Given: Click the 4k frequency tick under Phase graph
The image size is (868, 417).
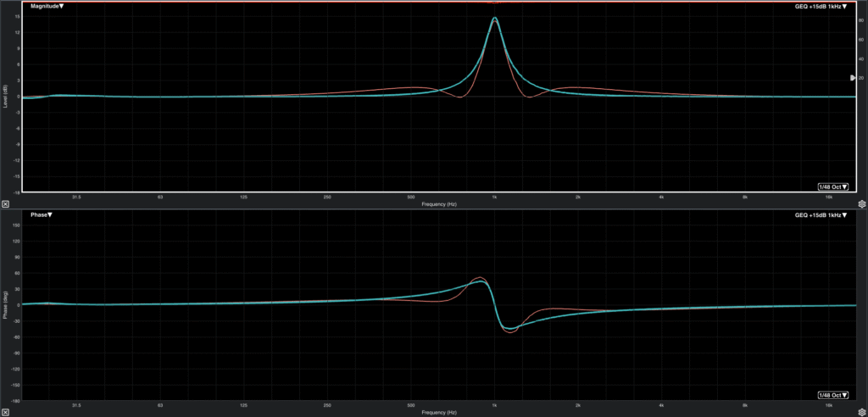Looking at the screenshot, I should pyautogui.click(x=661, y=406).
